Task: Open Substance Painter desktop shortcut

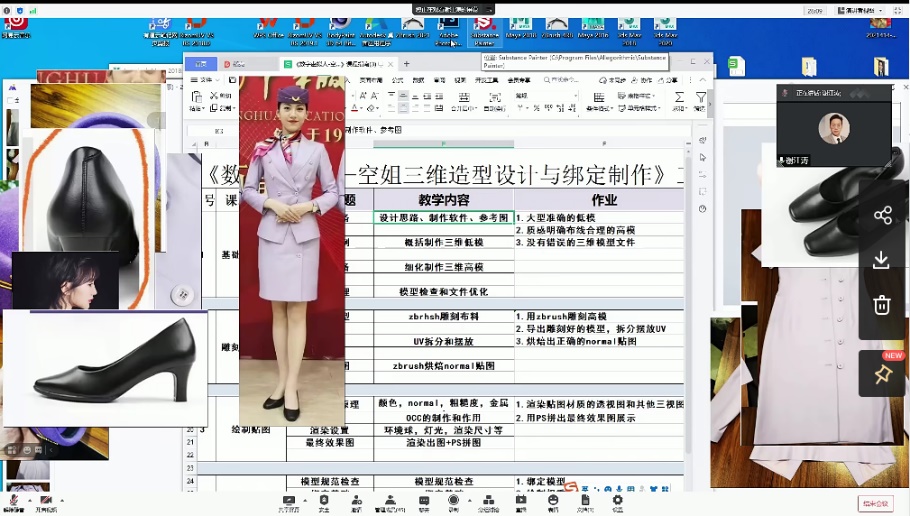Action: (x=484, y=28)
